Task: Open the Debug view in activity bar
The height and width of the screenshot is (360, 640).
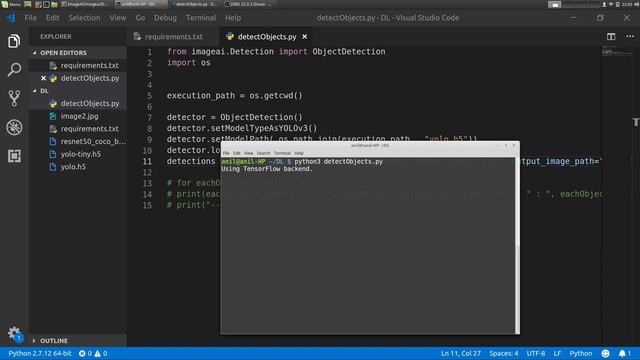Action: click(14, 127)
